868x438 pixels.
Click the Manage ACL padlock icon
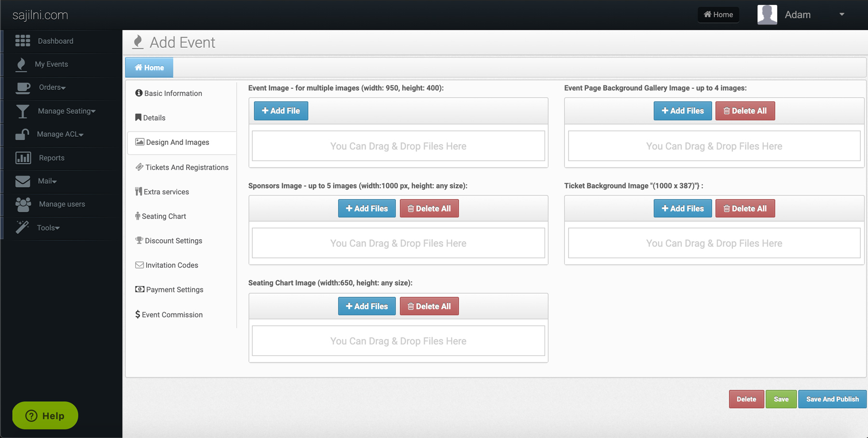click(22, 134)
